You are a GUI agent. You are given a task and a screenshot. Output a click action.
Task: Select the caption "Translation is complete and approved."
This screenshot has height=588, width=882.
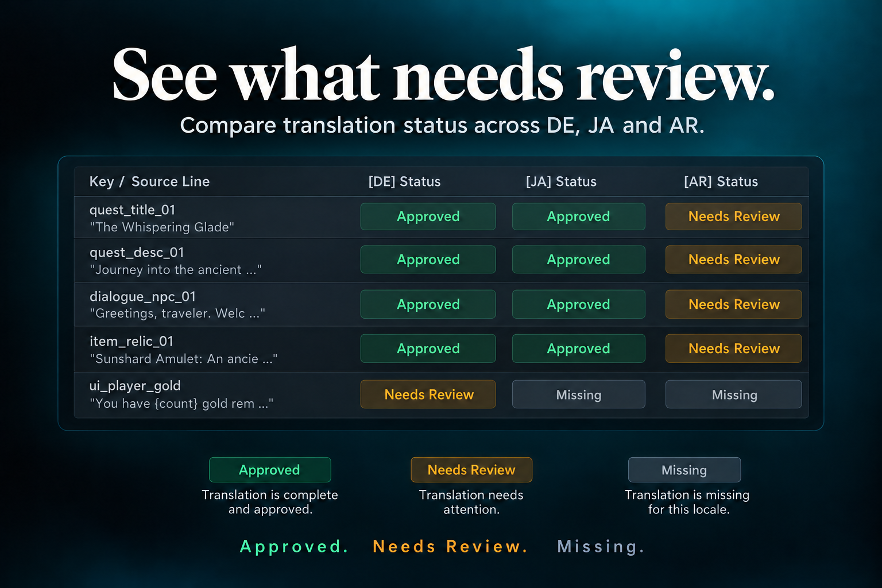point(270,502)
